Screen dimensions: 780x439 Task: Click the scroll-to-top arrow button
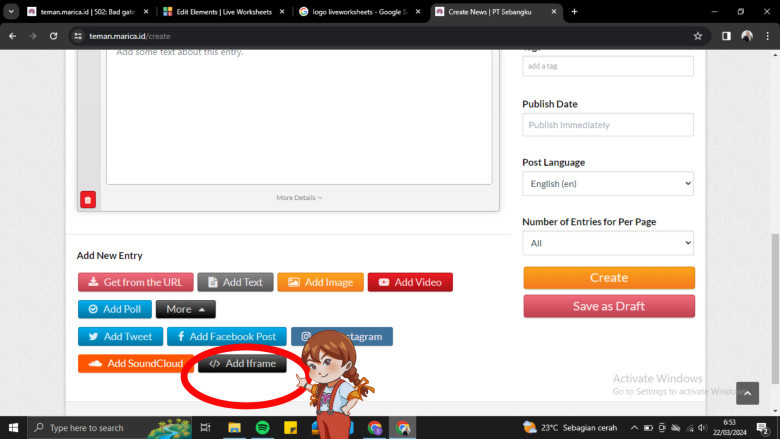coord(746,393)
